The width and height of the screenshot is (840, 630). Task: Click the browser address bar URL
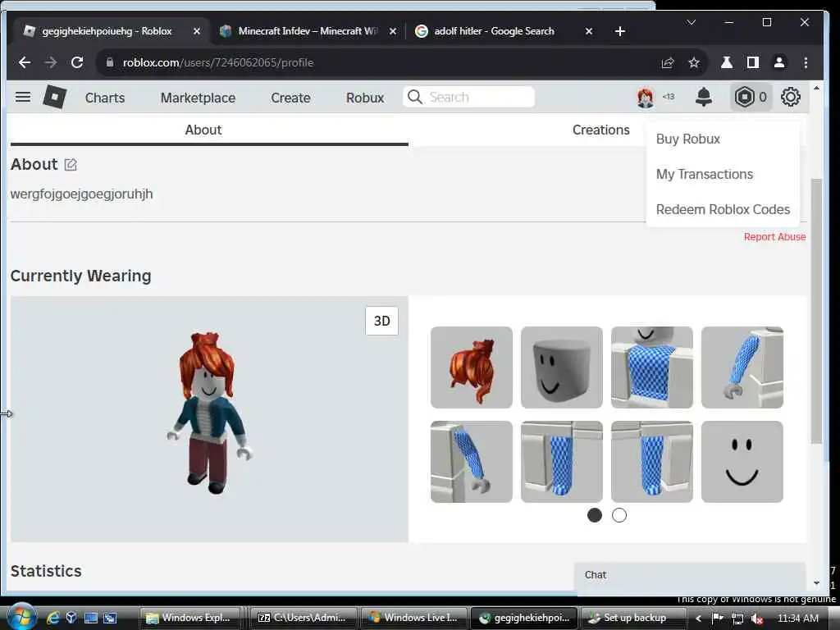coord(218,62)
